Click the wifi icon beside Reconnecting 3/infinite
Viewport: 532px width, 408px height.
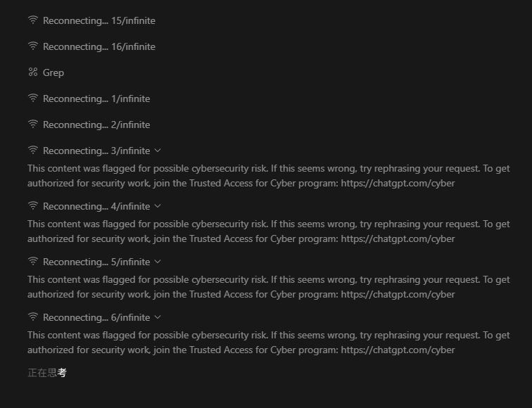(x=33, y=151)
